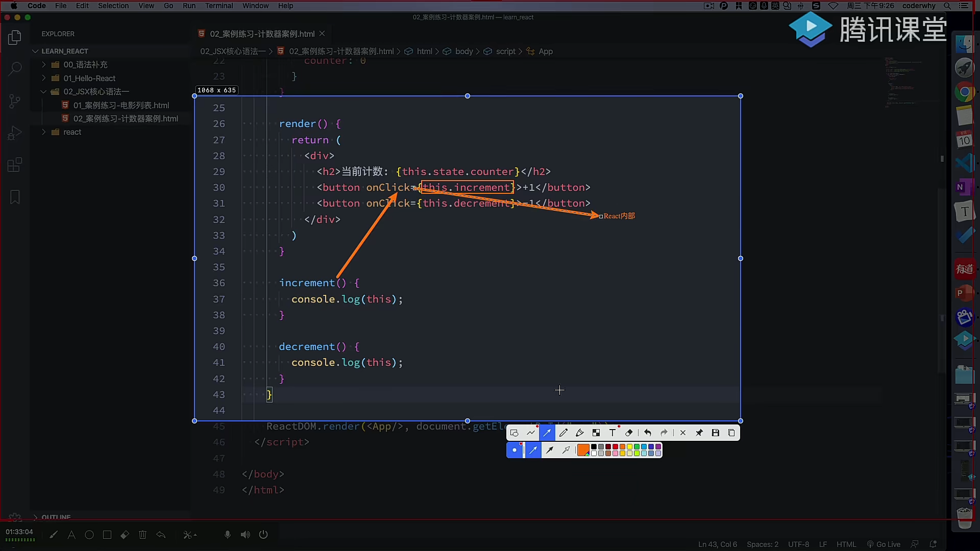Pick the red color swatch
This screenshot has width=980, height=551.
pyautogui.click(x=615, y=447)
